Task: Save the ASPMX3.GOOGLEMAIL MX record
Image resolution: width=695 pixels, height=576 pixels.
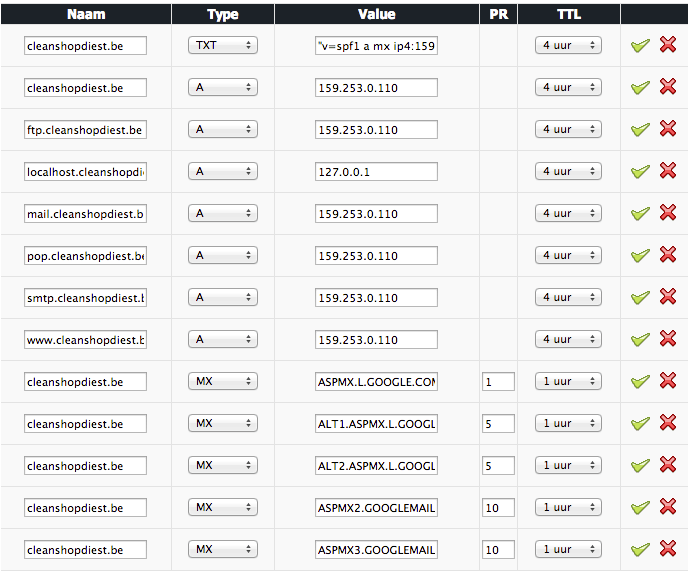Action: (x=640, y=550)
